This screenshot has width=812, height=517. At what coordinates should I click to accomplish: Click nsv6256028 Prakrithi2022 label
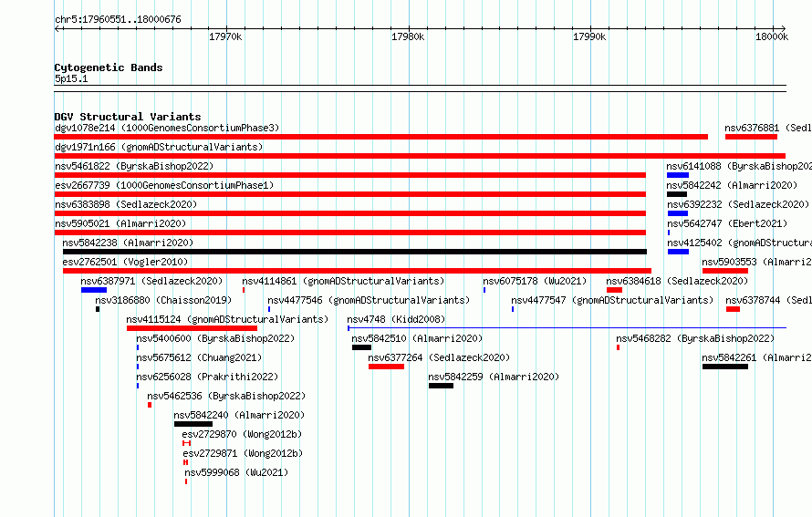(207, 377)
